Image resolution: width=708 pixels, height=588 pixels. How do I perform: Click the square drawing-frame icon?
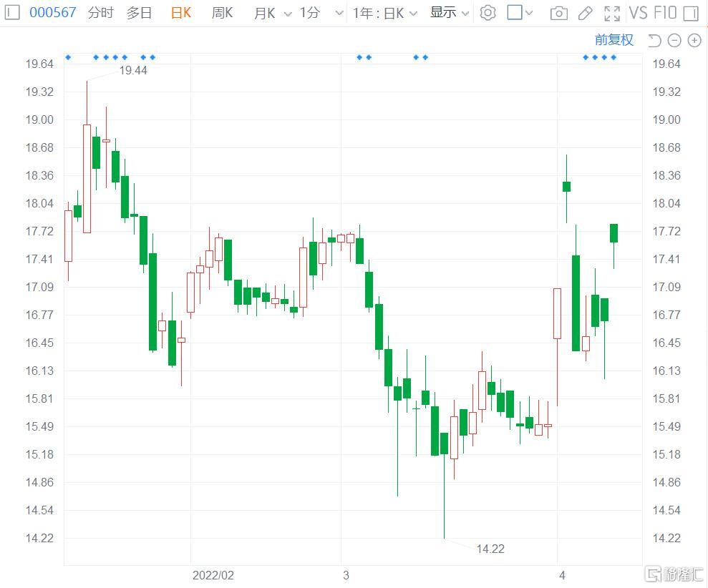point(514,13)
